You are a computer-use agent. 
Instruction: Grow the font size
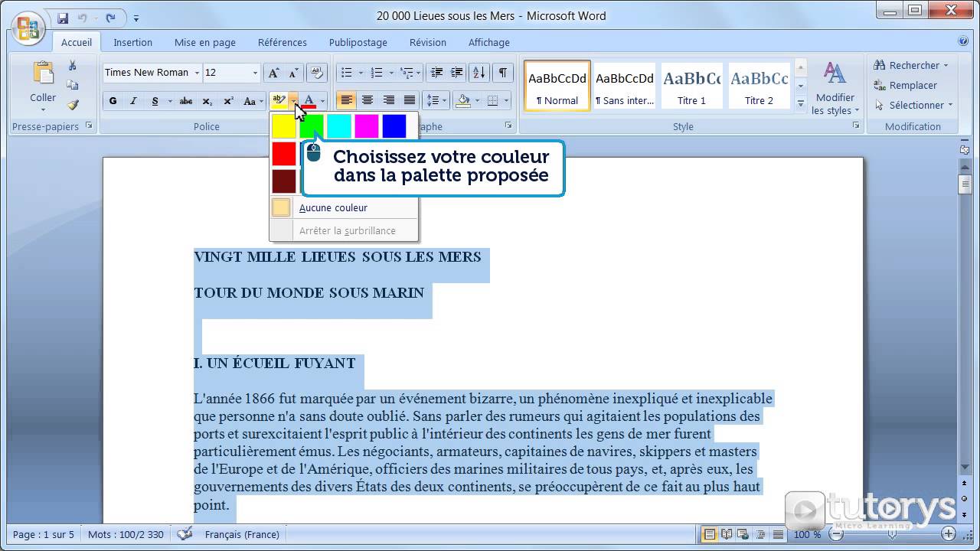coord(273,73)
